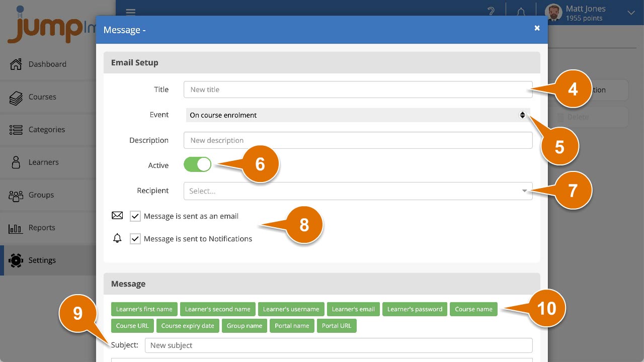Click the Subject input field
The width and height of the screenshot is (644, 362).
point(339,345)
